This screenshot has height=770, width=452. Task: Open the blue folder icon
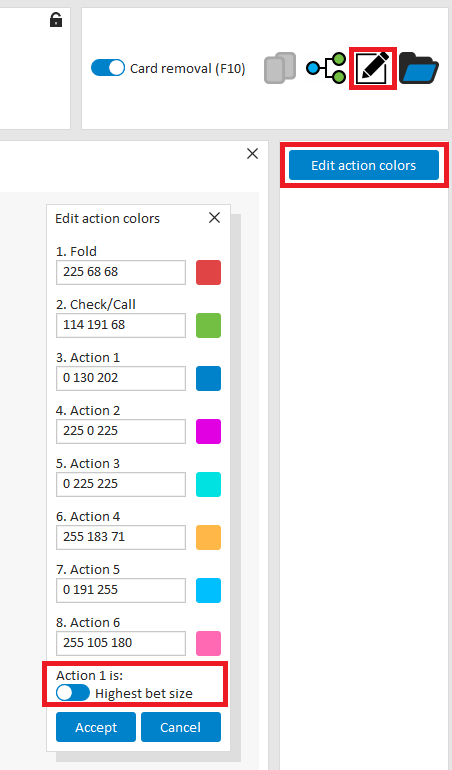tap(419, 68)
